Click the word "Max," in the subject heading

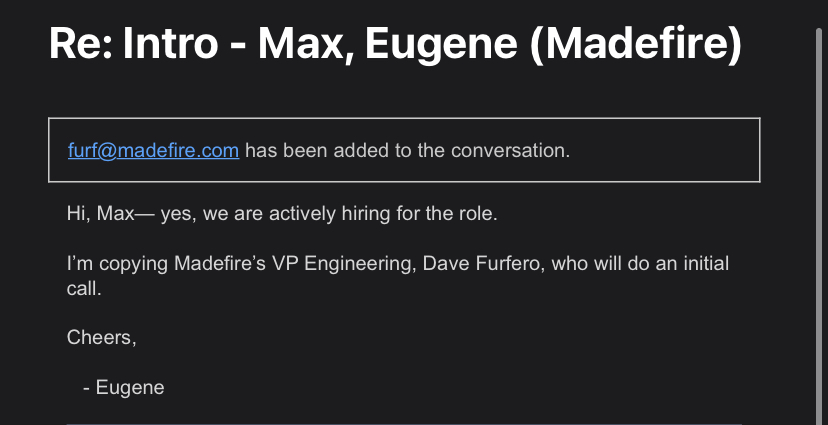pos(306,44)
